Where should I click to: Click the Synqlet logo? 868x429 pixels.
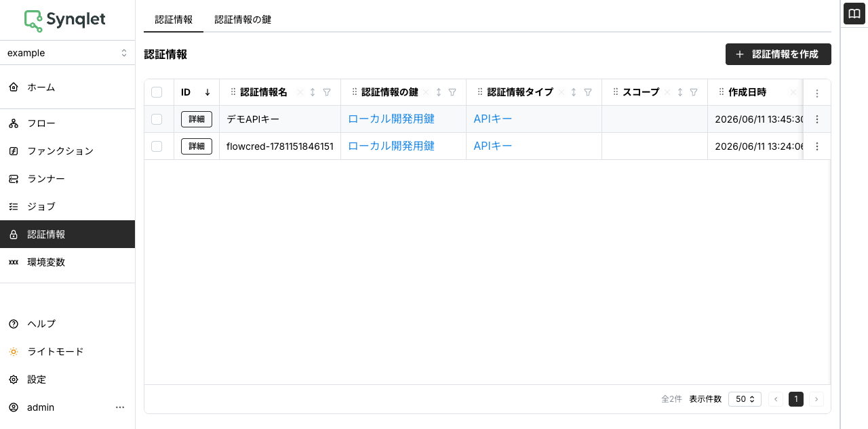click(65, 20)
